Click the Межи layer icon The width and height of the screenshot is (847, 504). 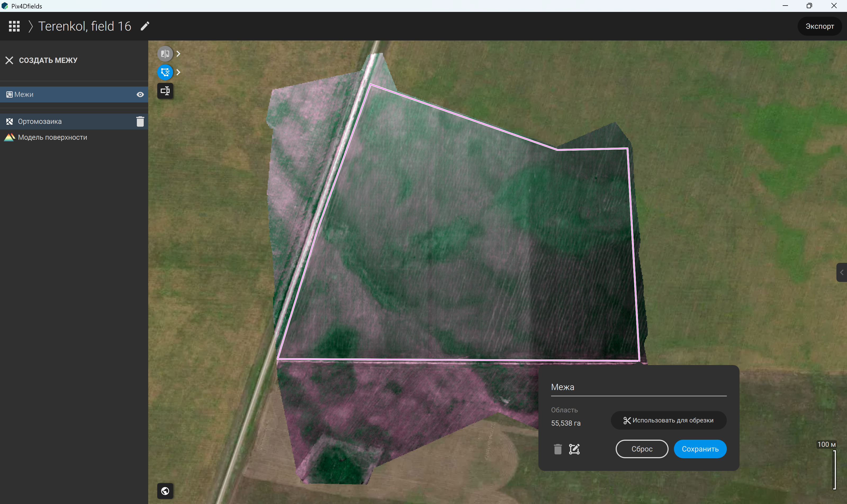tap(10, 94)
